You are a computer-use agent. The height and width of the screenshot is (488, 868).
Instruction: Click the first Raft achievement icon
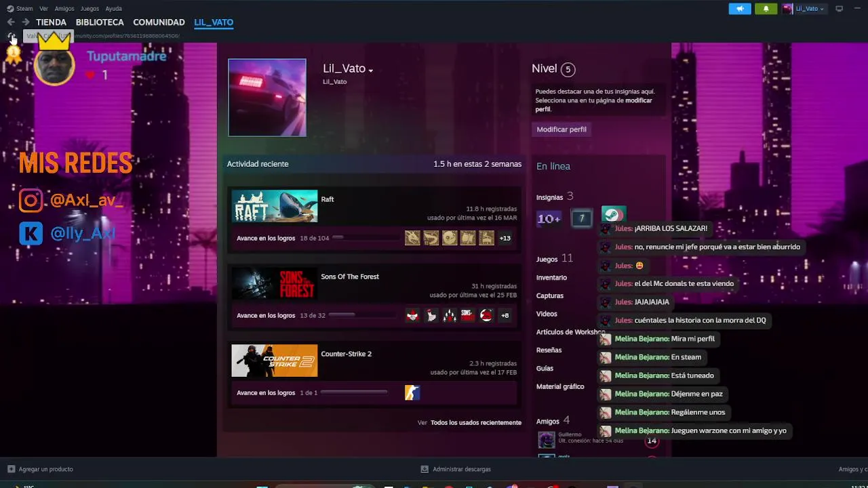click(412, 238)
